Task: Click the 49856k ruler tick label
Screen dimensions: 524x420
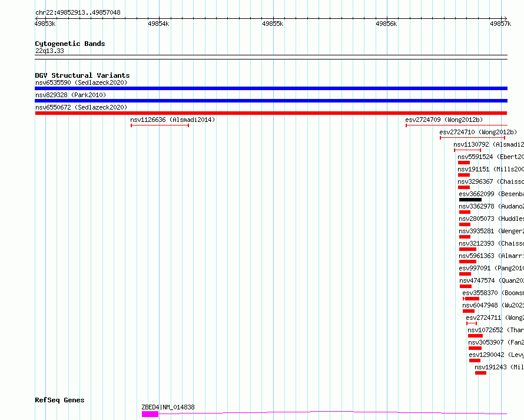Action: 386,24
